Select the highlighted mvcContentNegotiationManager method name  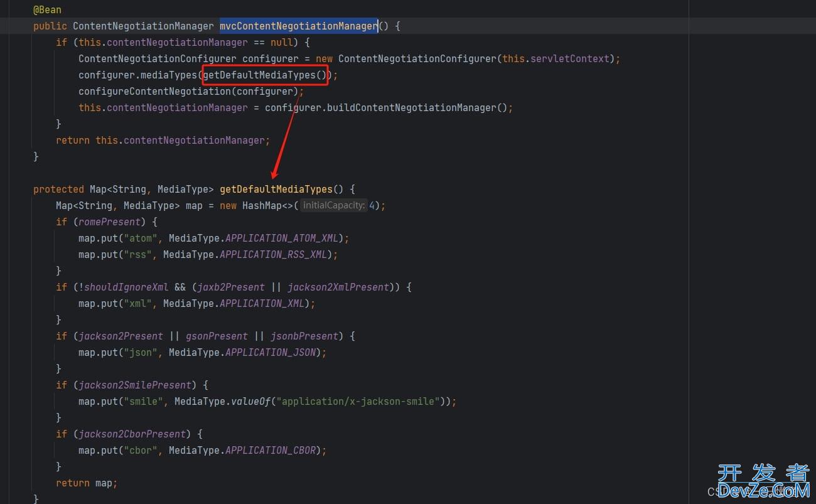pyautogui.click(x=299, y=26)
